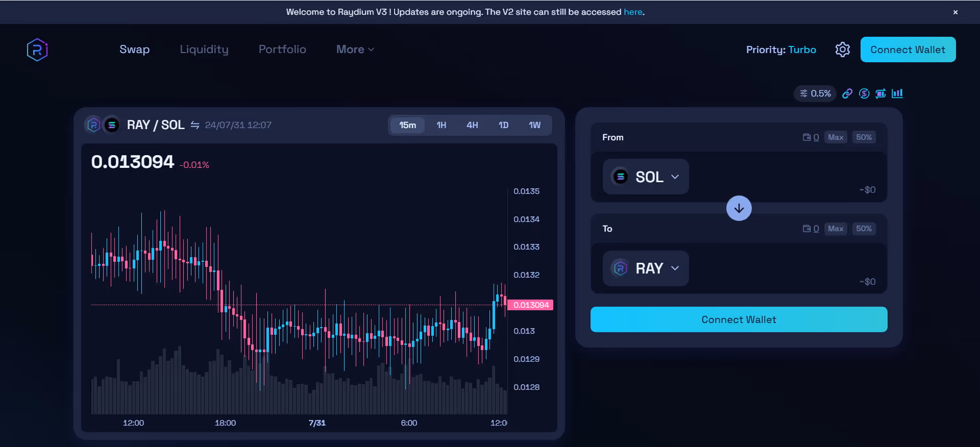Click the RAY token icon in chart header

[x=93, y=125]
